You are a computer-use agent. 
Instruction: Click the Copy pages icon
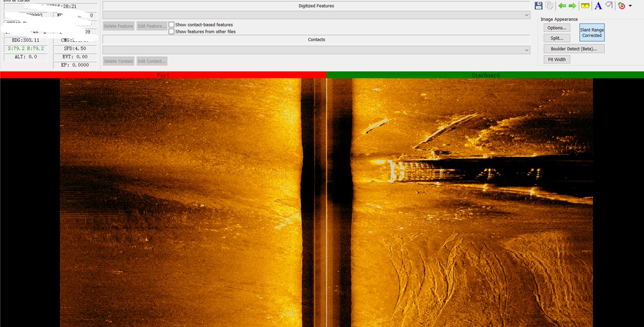549,6
